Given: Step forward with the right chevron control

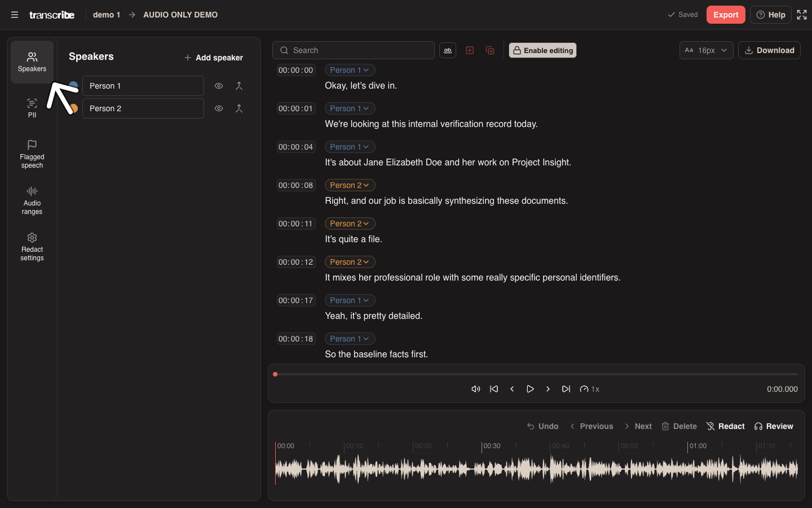Looking at the screenshot, I should pos(548,389).
